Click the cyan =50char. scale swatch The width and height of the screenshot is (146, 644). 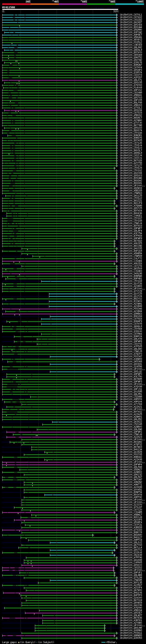click(x=104, y=642)
